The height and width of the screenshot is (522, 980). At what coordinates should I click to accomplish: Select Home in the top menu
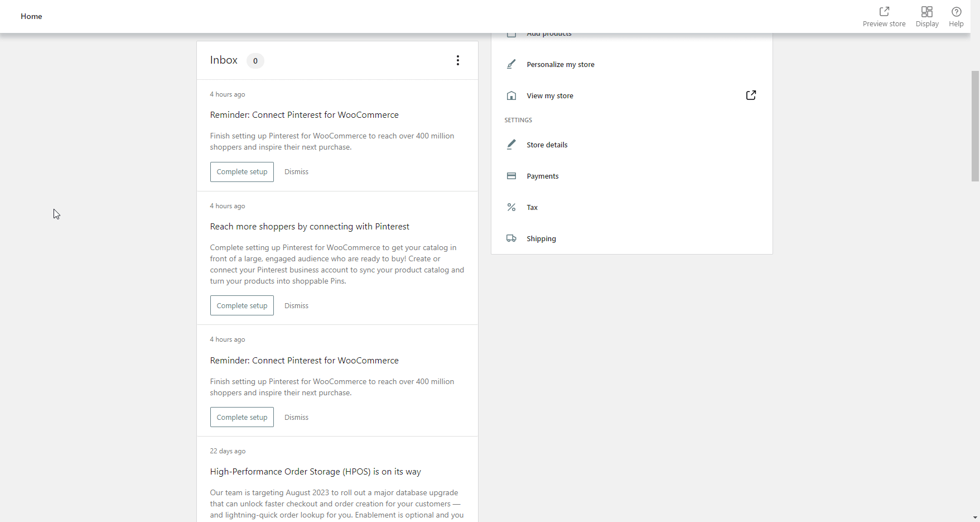pos(31,16)
